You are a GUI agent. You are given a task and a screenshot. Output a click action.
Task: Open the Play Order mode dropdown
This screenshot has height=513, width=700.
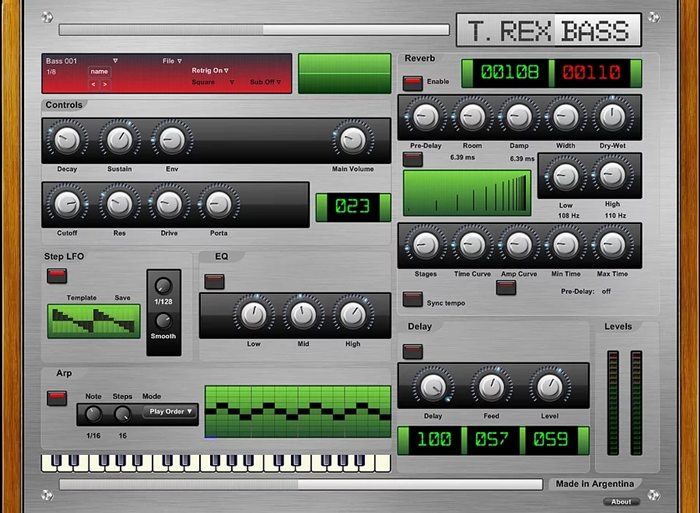(x=170, y=411)
